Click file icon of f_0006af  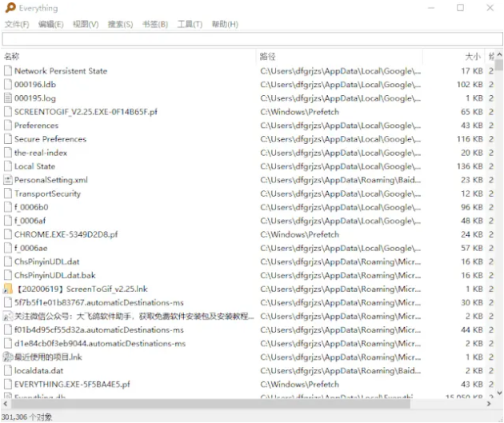click(8, 221)
